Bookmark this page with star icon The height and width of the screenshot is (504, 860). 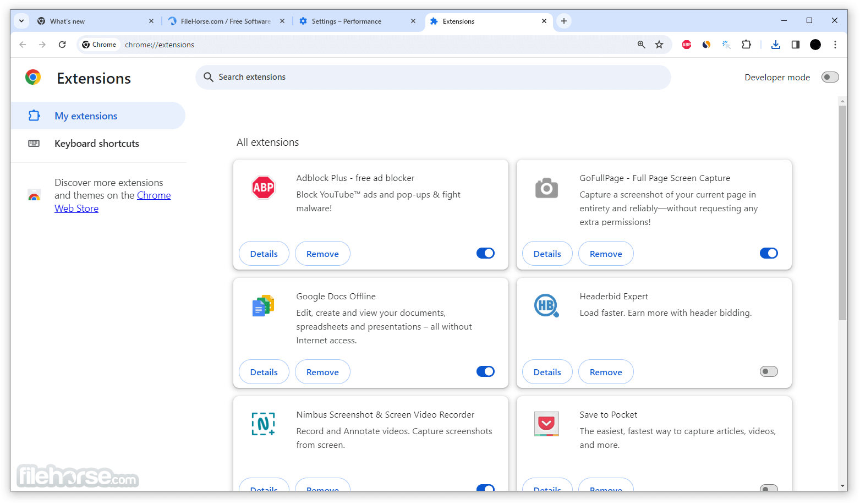659,45
